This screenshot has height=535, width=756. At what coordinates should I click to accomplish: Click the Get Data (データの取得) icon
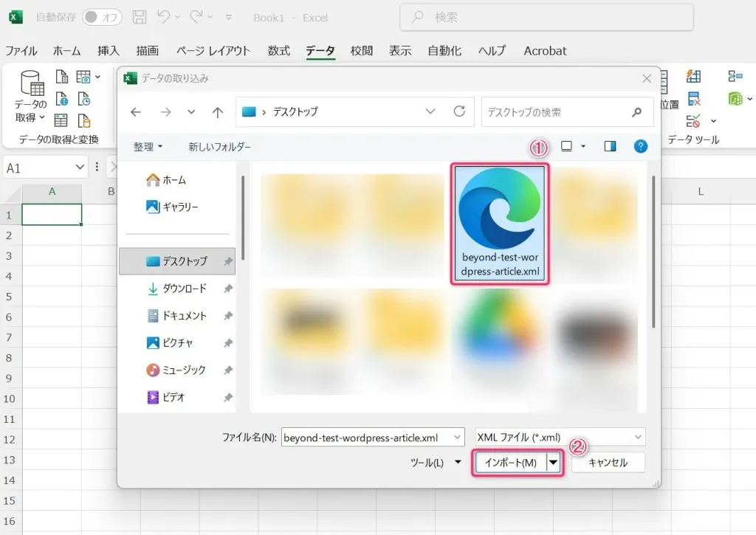31,97
